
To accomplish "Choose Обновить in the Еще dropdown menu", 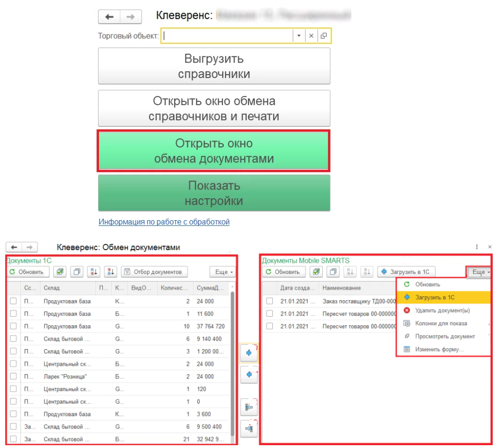I will point(444,284).
